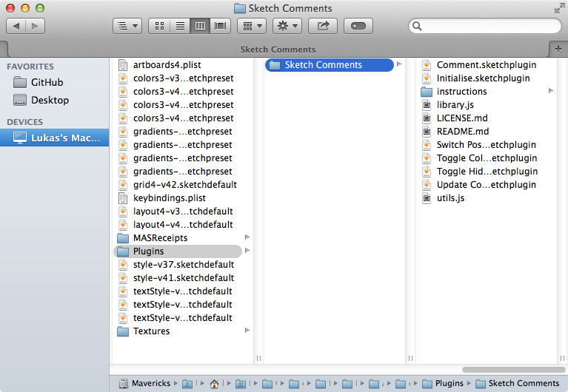Viewport: 568px width, 392px height.
Task: Select Lukas's Mac device in sidebar
Action: pyautogui.click(x=54, y=138)
